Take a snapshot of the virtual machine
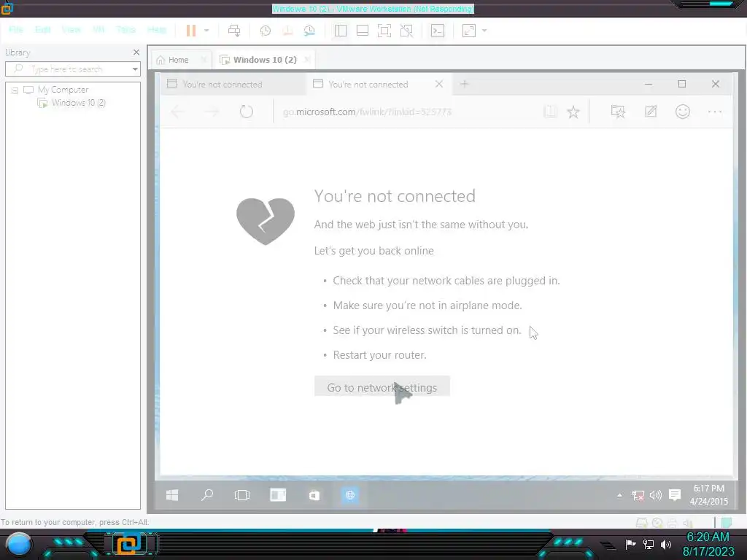 (x=265, y=31)
